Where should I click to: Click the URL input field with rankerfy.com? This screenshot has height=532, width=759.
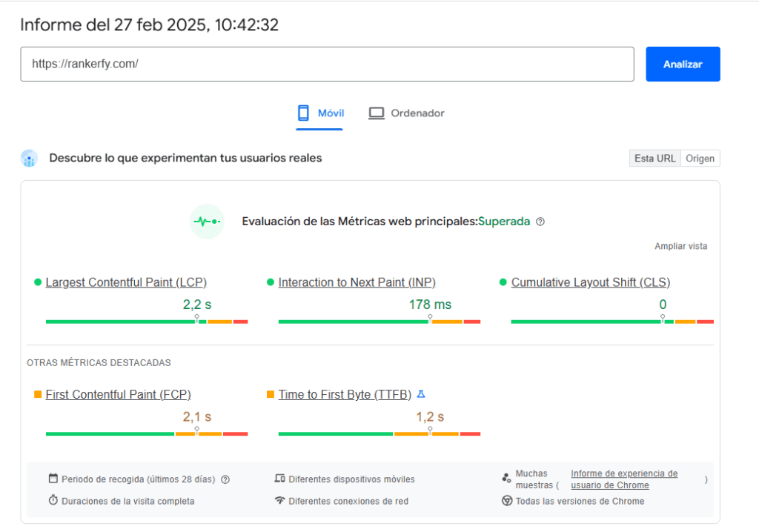(327, 64)
